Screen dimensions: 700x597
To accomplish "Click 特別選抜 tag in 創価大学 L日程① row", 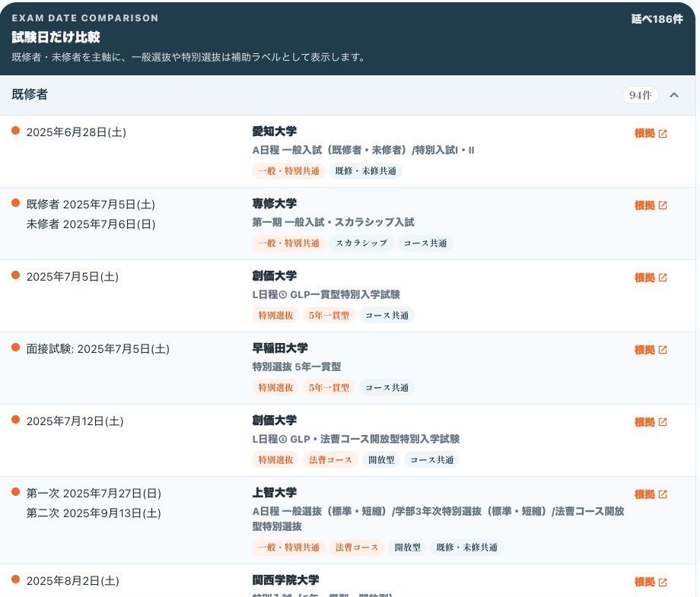I will 275,316.
